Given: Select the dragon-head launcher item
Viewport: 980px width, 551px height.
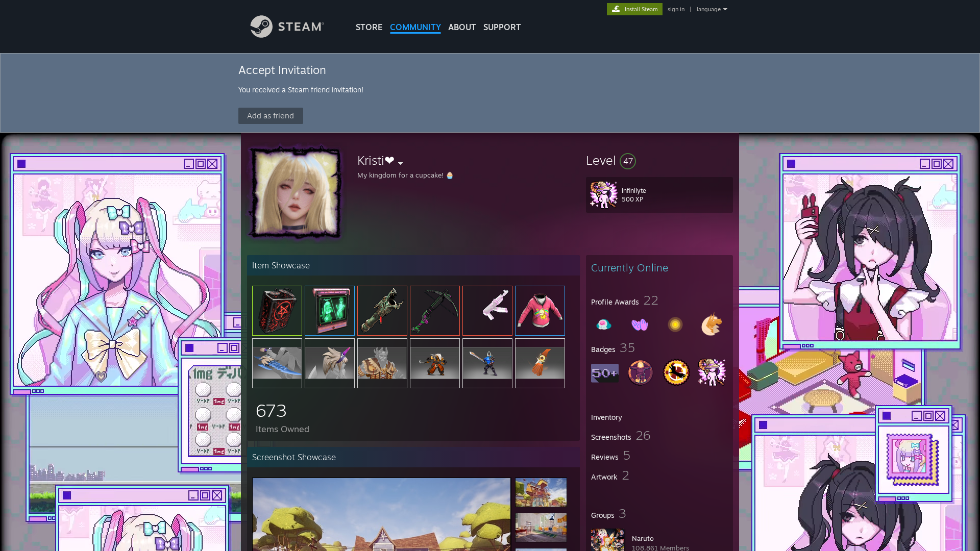Looking at the screenshot, I should click(382, 311).
